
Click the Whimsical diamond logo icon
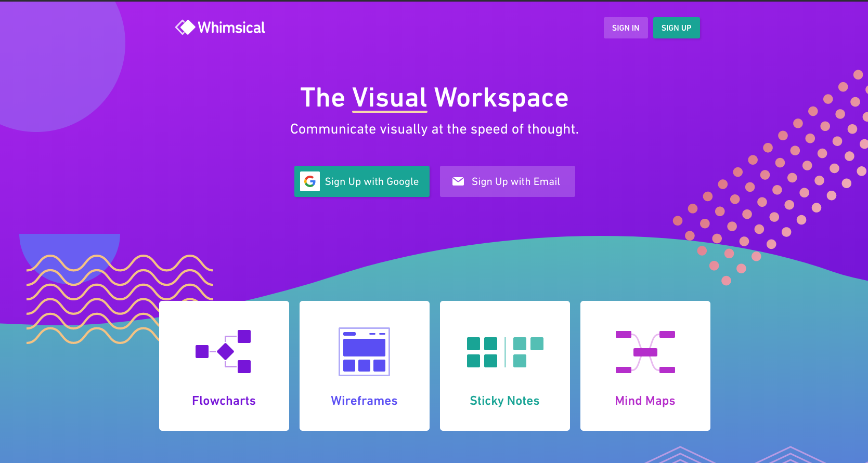(185, 27)
